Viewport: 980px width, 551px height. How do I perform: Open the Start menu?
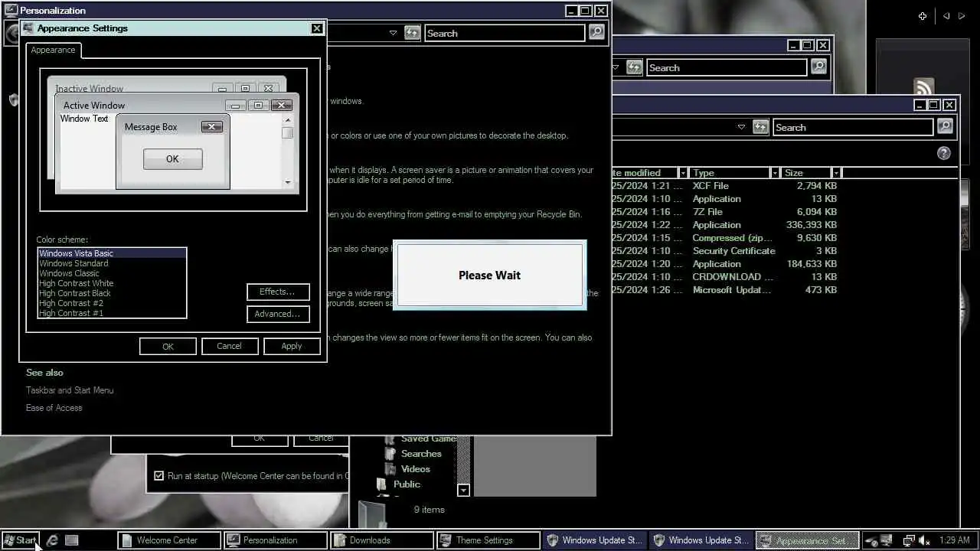[20, 540]
